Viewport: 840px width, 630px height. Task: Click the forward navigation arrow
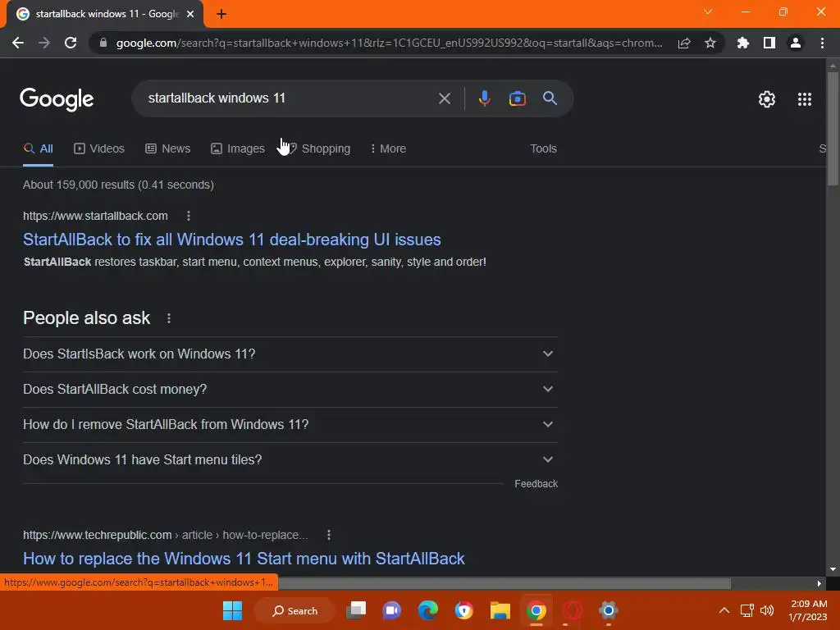click(x=44, y=43)
